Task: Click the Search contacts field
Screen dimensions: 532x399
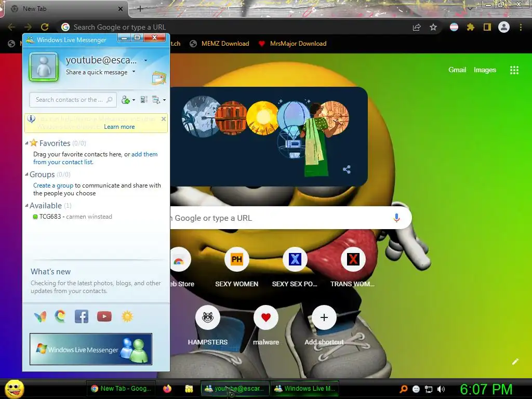Action: tap(73, 100)
